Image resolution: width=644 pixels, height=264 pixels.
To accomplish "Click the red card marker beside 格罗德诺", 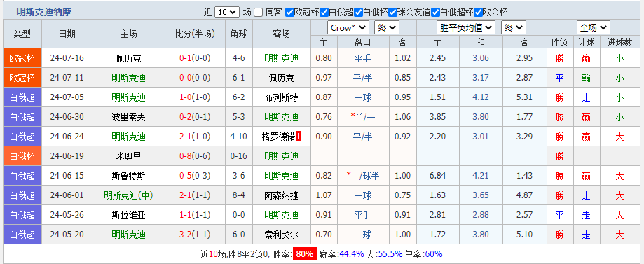I will [x=299, y=137].
